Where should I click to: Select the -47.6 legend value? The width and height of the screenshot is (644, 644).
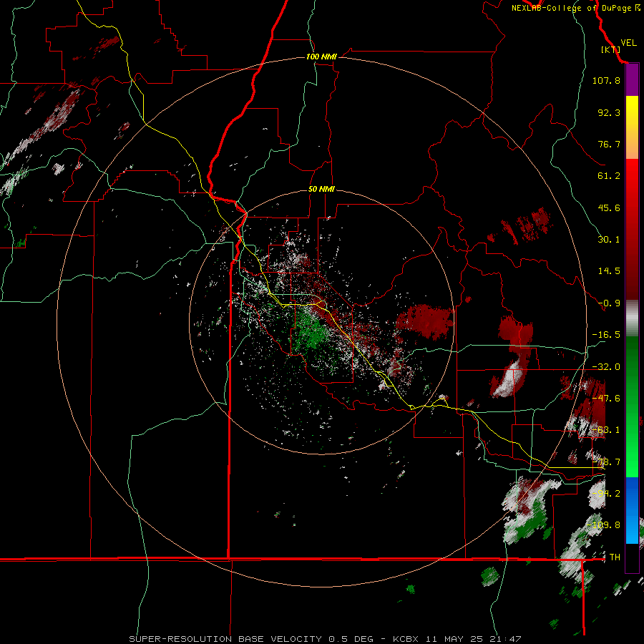[606, 399]
